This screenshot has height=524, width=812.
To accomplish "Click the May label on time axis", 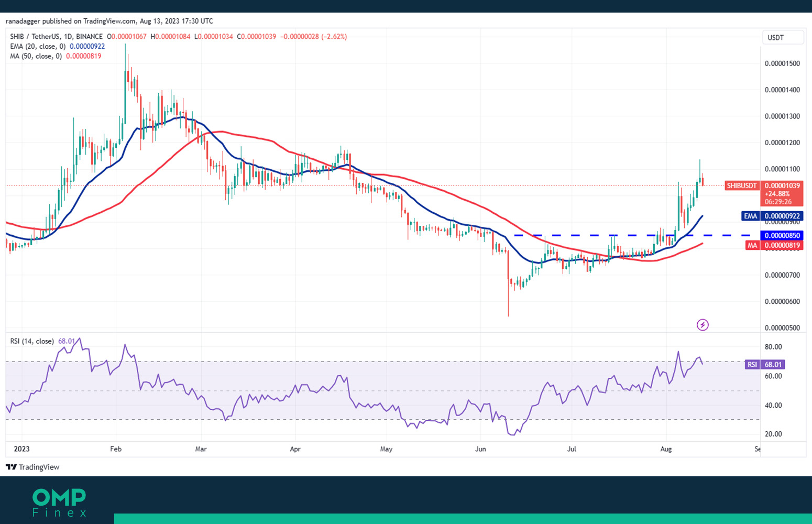I will tap(386, 449).
